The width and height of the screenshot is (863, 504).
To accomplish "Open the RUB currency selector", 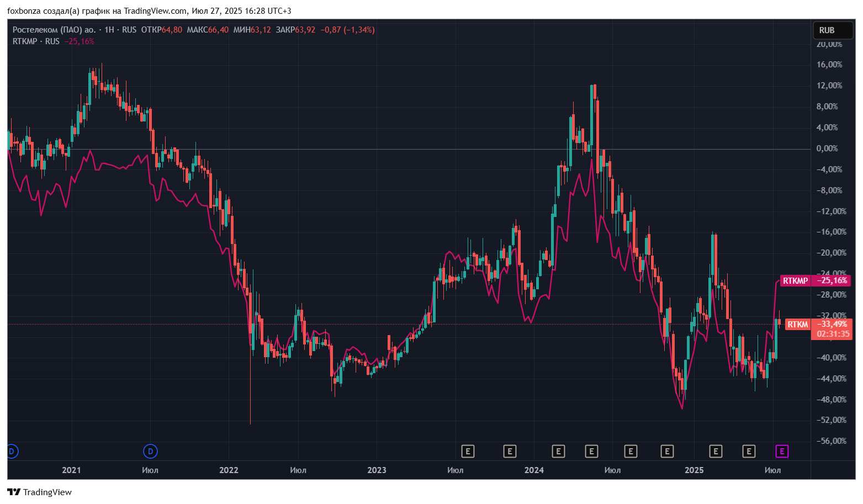I will [x=833, y=30].
